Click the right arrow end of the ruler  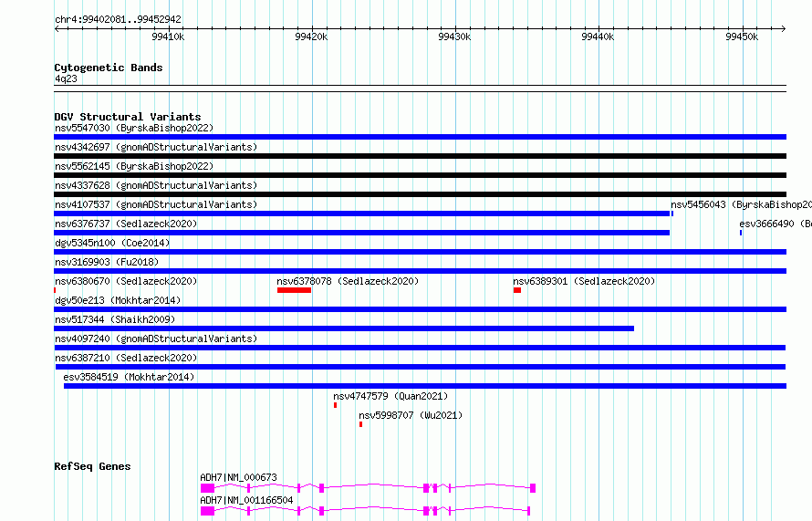coord(784,28)
